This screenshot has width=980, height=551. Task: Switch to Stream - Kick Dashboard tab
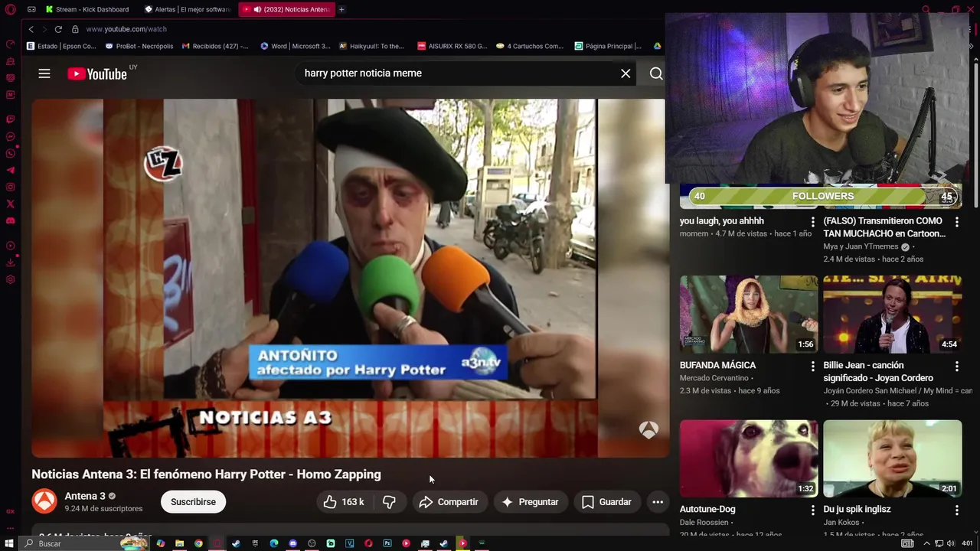point(87,9)
